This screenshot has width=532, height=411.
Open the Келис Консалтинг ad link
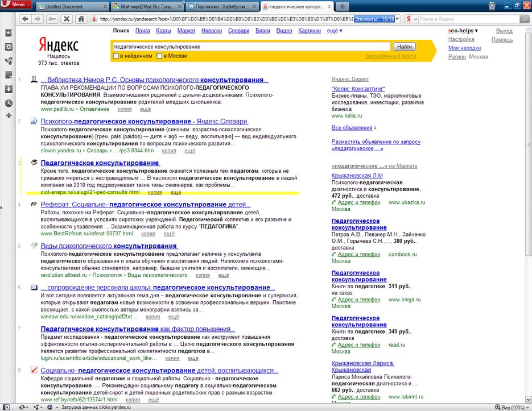(358, 89)
